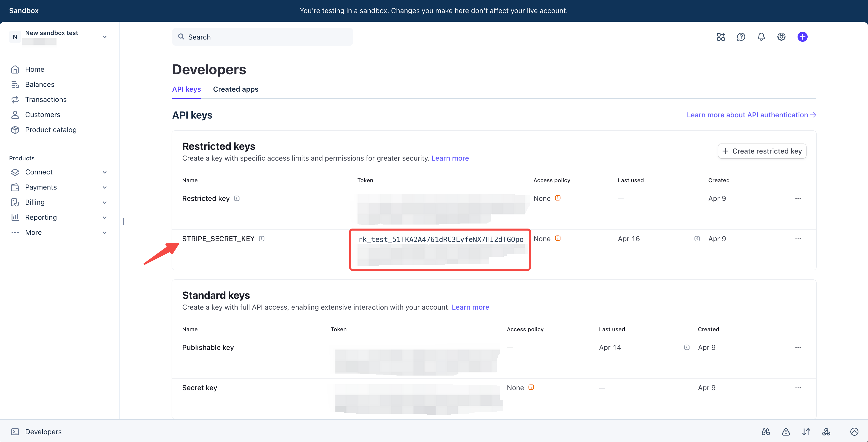
Task: Open the New sandbox test account switcher
Action: pyautogui.click(x=58, y=37)
